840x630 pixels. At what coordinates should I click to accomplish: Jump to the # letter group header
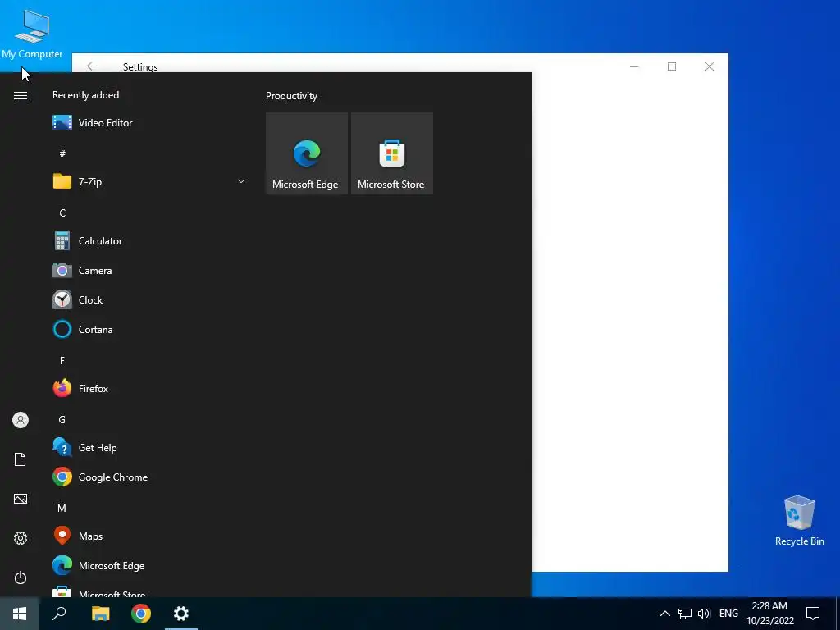[x=62, y=153]
